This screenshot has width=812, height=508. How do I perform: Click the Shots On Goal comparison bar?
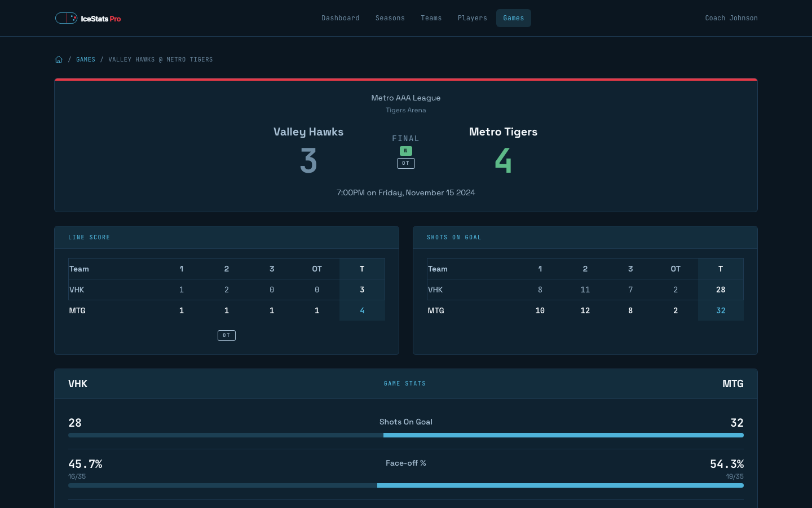point(406,435)
